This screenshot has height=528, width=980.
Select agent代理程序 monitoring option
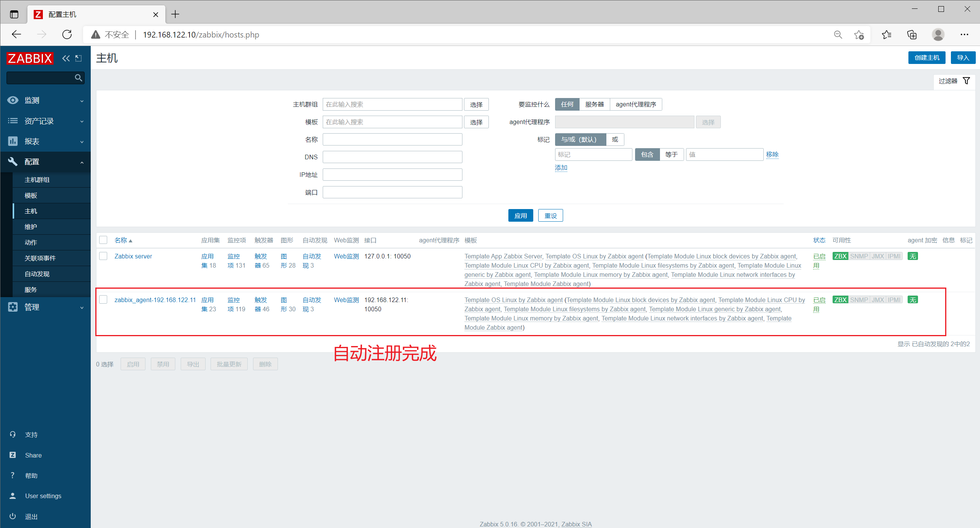[x=636, y=105]
